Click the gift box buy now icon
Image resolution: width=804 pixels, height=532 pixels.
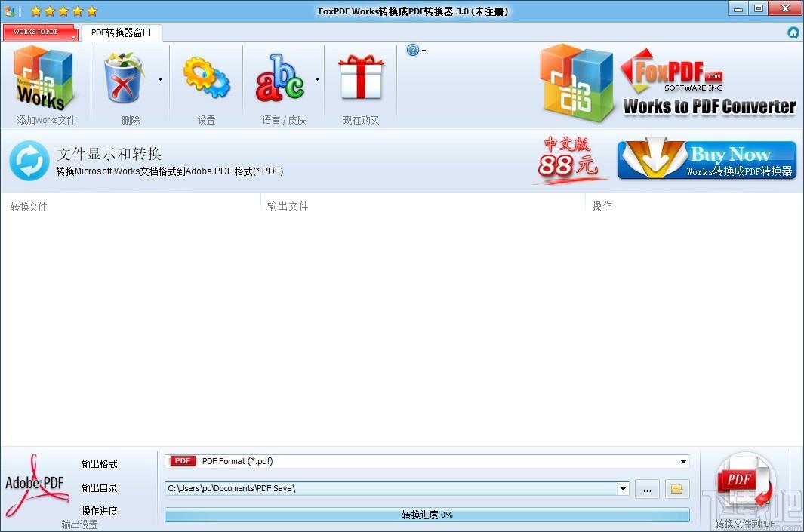(361, 78)
